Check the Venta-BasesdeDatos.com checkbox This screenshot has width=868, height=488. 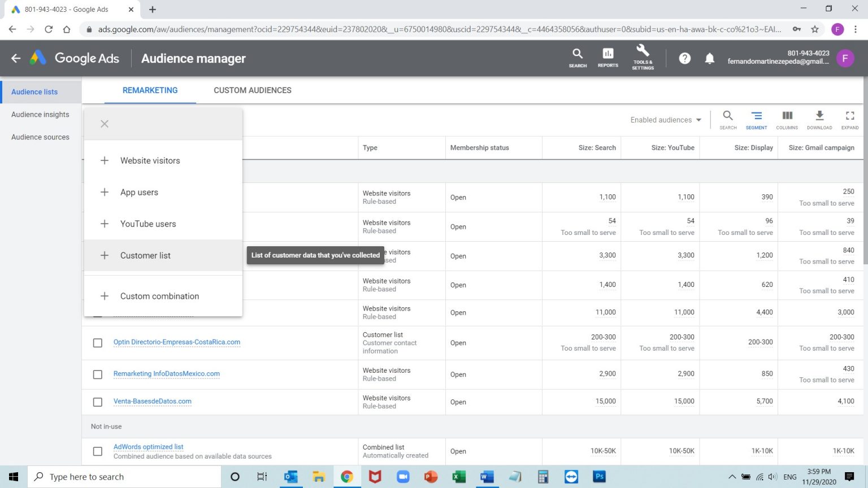tap(98, 402)
